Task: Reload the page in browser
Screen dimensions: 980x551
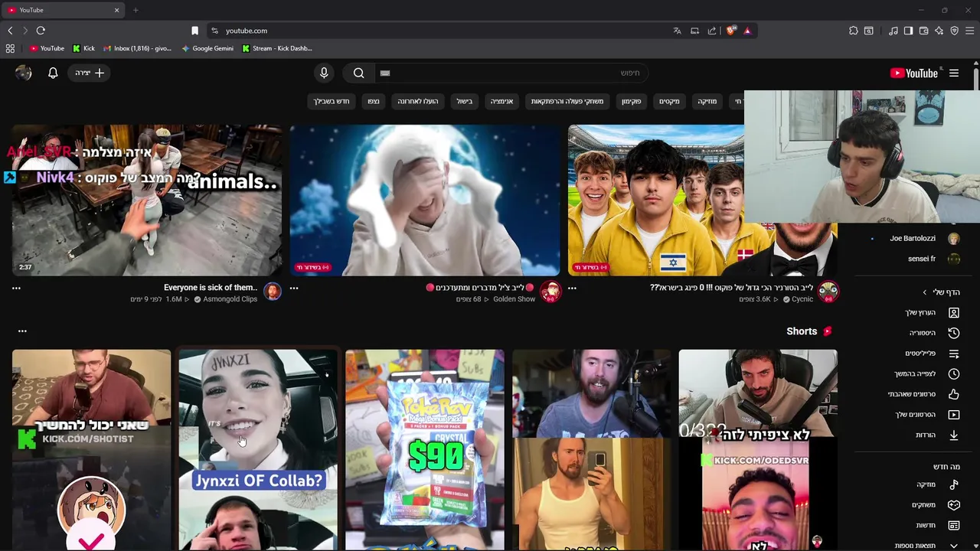Action: (41, 31)
